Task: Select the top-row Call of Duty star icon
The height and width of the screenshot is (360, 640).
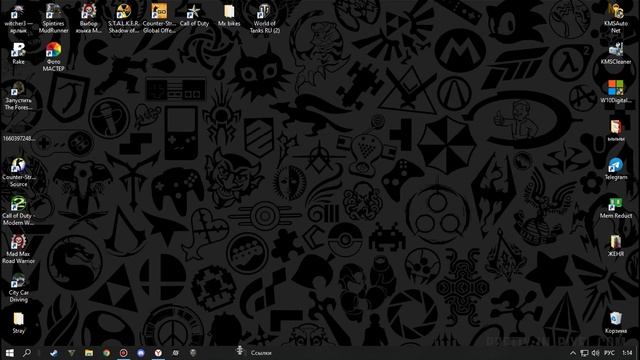Action: (x=194, y=11)
